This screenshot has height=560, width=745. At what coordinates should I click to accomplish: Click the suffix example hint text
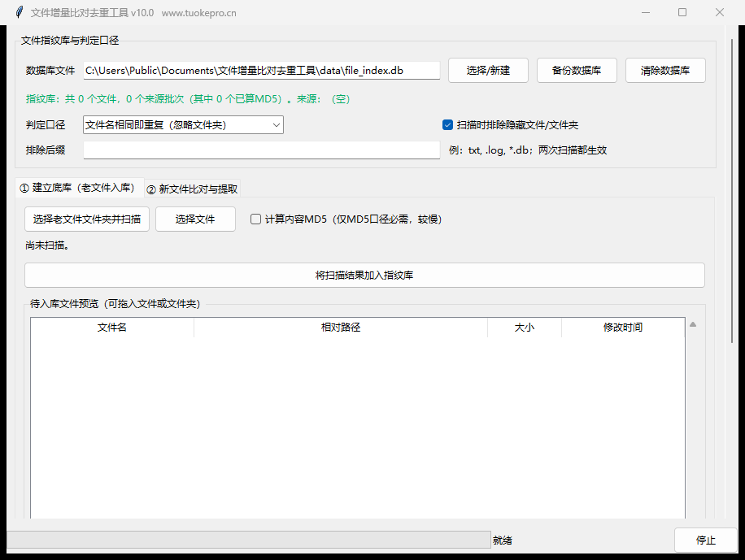click(x=528, y=150)
